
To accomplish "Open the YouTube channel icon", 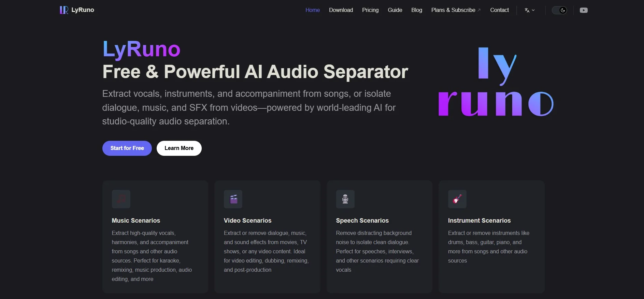I will pyautogui.click(x=584, y=10).
